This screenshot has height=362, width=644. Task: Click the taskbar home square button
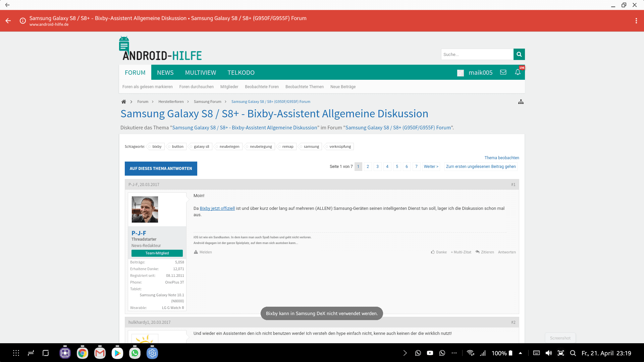(46, 353)
